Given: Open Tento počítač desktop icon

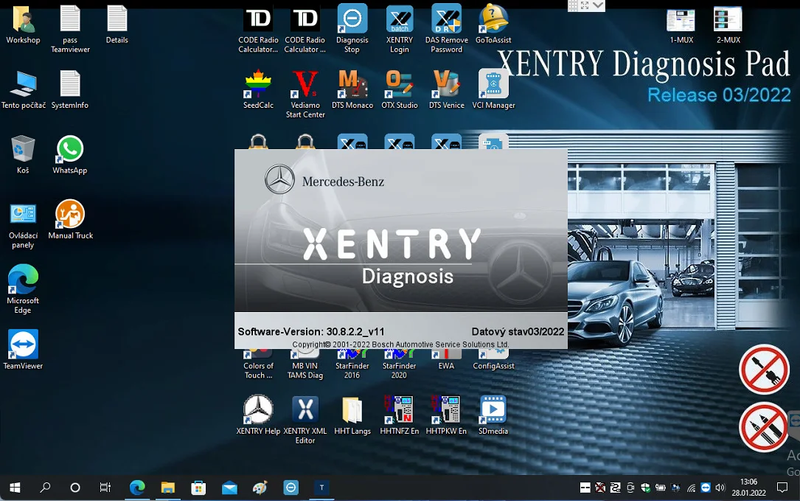Looking at the screenshot, I should coord(23,90).
